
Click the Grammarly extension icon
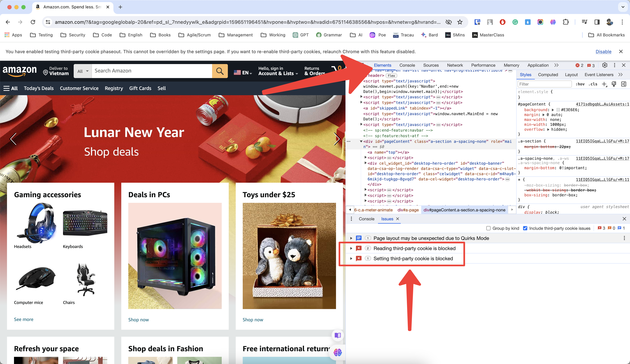[515, 22]
